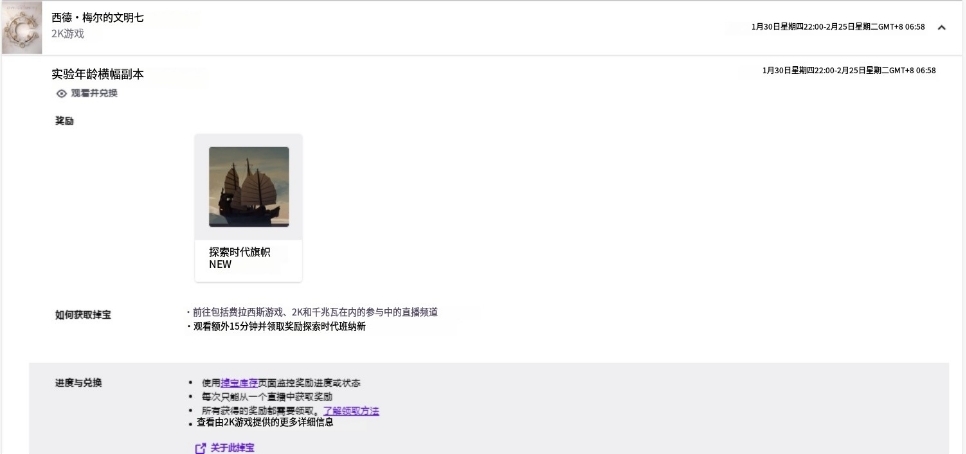Click the 如何获取掉宝 section label

click(83, 315)
